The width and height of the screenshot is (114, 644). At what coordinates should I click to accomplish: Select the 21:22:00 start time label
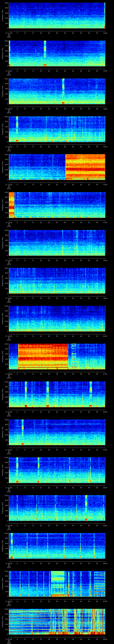pos(9,450)
